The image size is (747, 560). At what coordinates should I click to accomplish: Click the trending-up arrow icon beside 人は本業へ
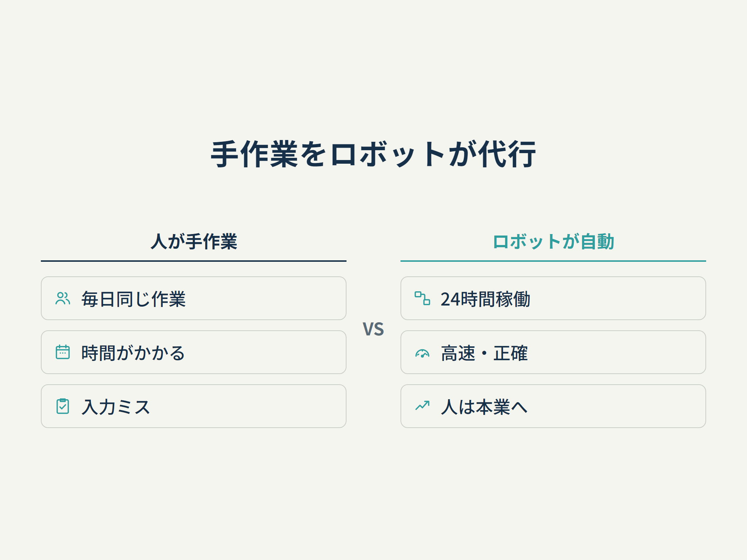coord(422,407)
